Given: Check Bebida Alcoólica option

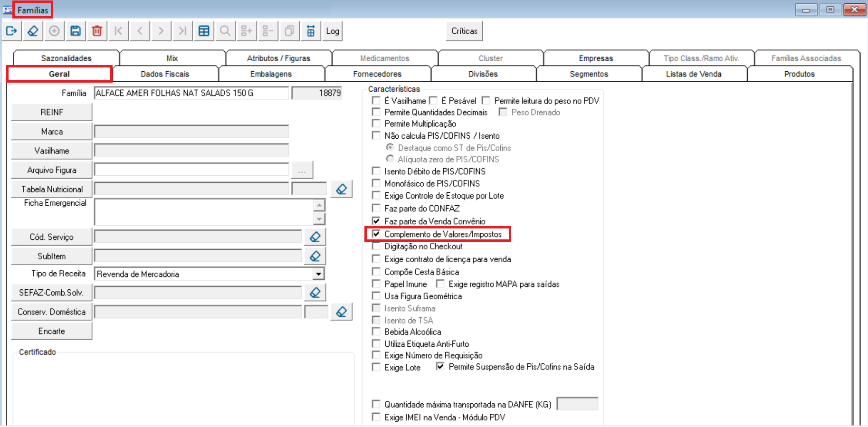Looking at the screenshot, I should [x=376, y=331].
